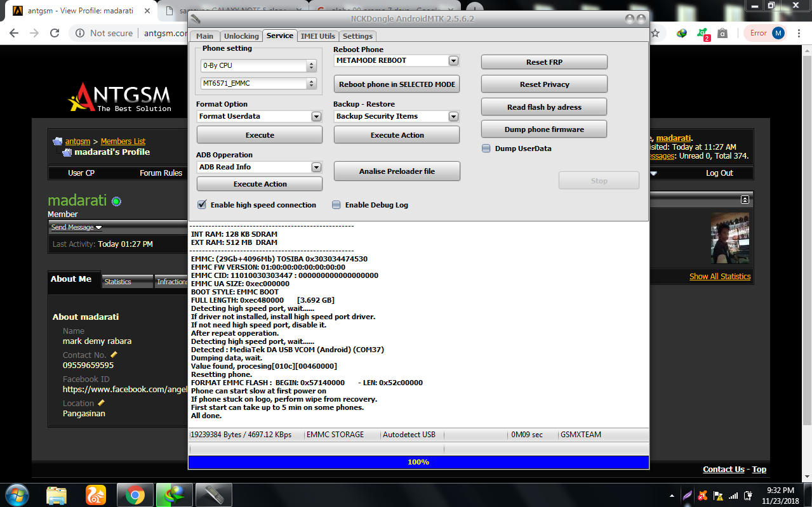Image resolution: width=812 pixels, height=507 pixels.
Task: Click Reboot phone in SELECTED MODE
Action: [397, 84]
